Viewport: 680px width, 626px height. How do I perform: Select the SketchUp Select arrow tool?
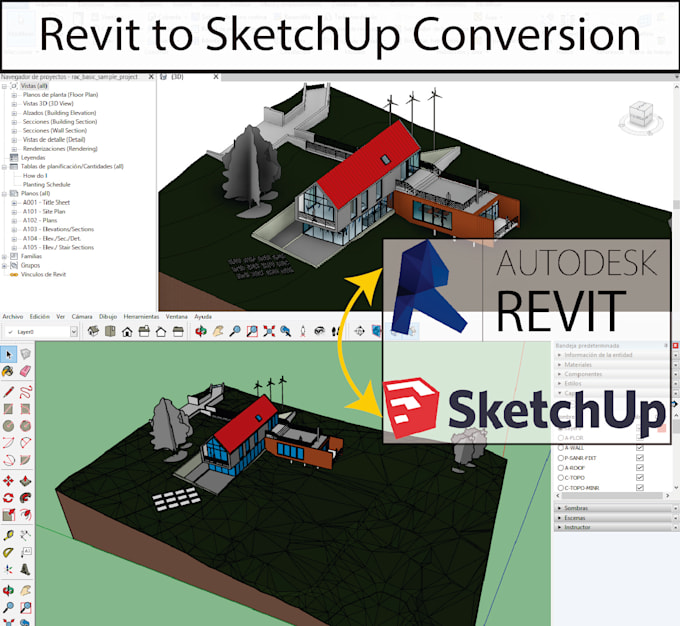(8, 354)
